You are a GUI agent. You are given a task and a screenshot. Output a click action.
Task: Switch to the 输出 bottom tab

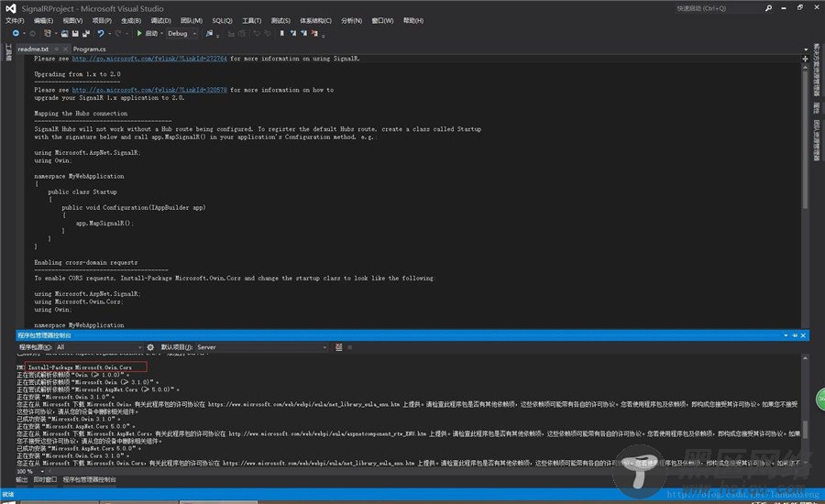(x=22, y=479)
